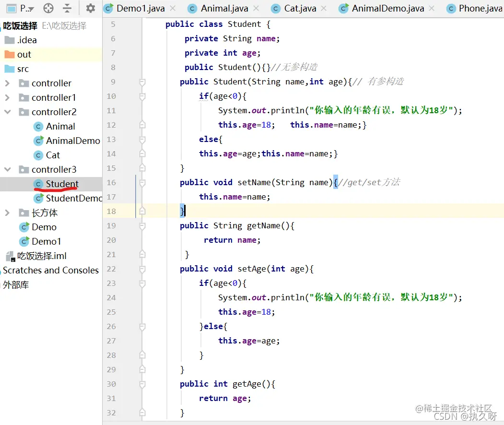The height and width of the screenshot is (425, 504).
Task: Close the Demo1.java tab
Action: (x=173, y=8)
